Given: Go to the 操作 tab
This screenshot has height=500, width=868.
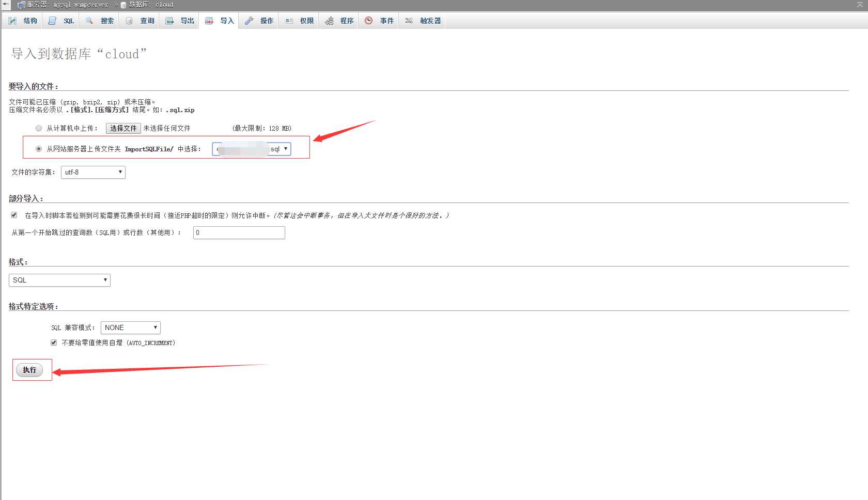Looking at the screenshot, I should tap(259, 21).
